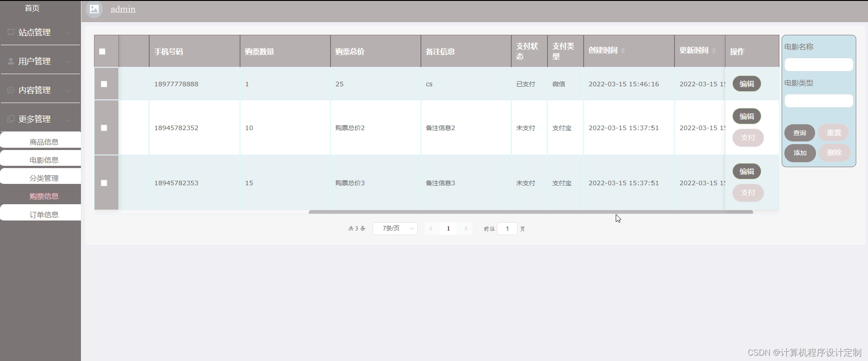Click 编辑 for row 18977778888
This screenshot has width=868, height=361.
[x=746, y=84]
